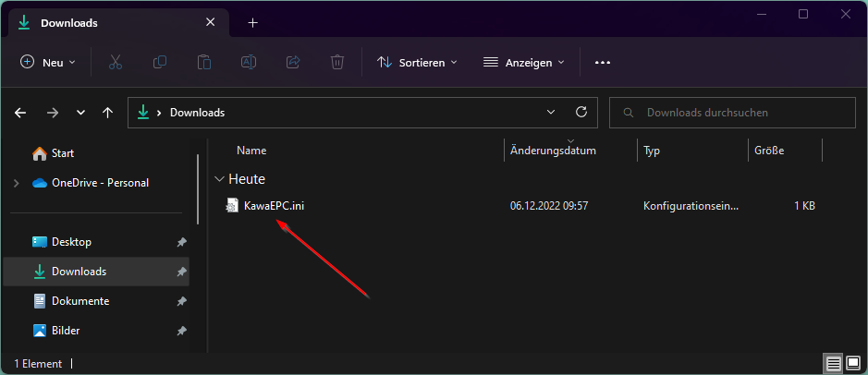The width and height of the screenshot is (868, 375).
Task: Click the 1 Element status text
Action: [38, 364]
